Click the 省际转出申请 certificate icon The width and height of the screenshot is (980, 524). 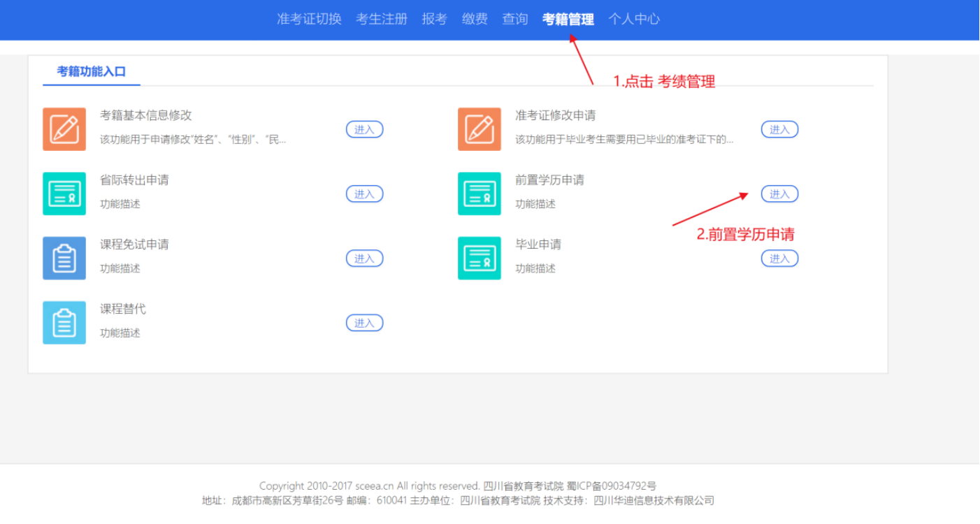[x=64, y=194]
